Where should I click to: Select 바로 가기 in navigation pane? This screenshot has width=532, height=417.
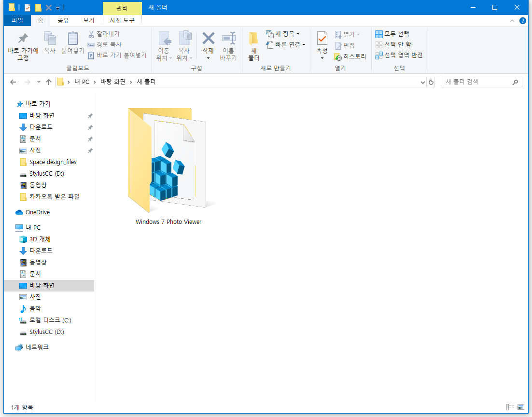point(38,104)
